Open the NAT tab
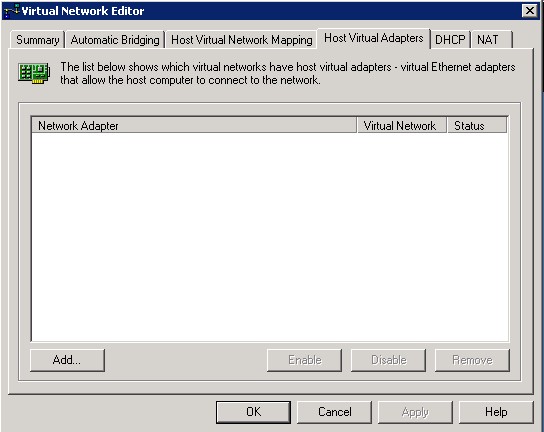 (492, 40)
